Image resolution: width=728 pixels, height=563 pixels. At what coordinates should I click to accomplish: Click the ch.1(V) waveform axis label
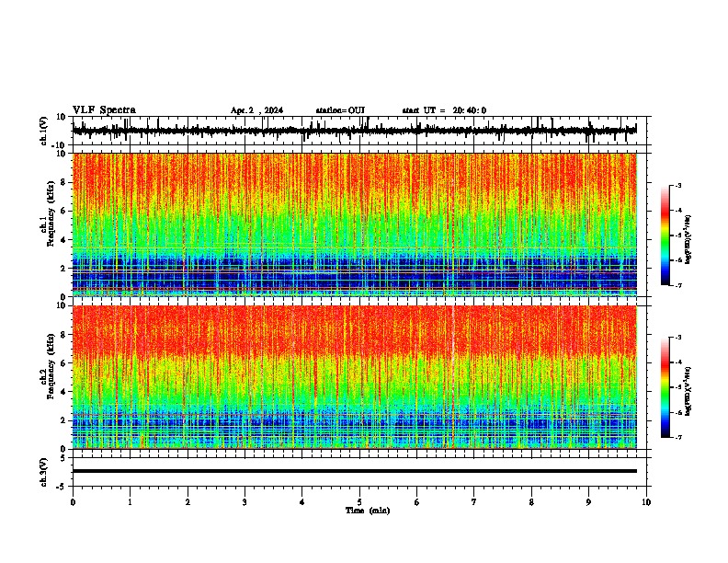point(43,131)
